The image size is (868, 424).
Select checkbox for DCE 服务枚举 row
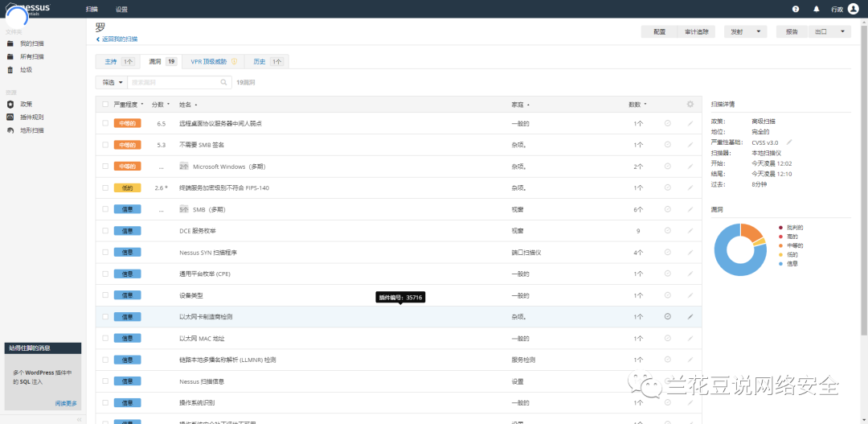(x=105, y=231)
